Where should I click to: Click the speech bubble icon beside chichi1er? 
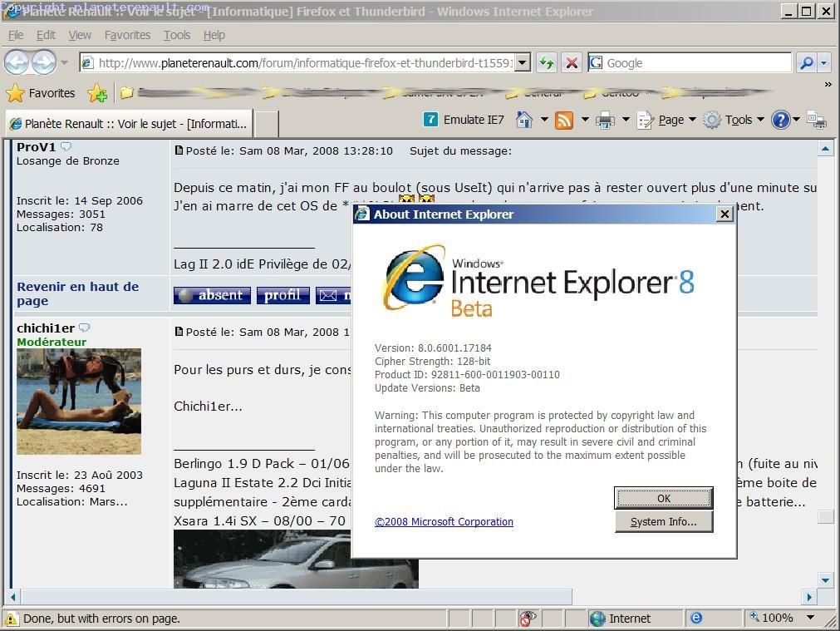(85, 328)
